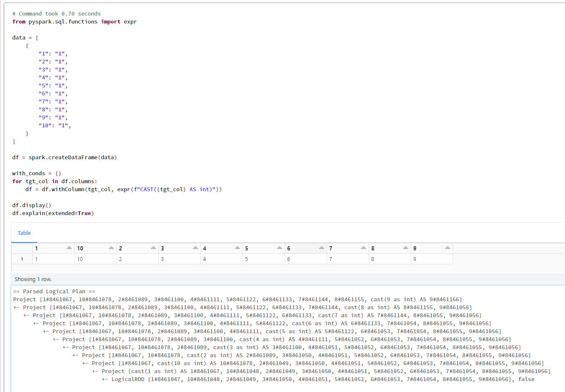
Task: Sort results by column "6" arrow
Action: (x=321, y=248)
